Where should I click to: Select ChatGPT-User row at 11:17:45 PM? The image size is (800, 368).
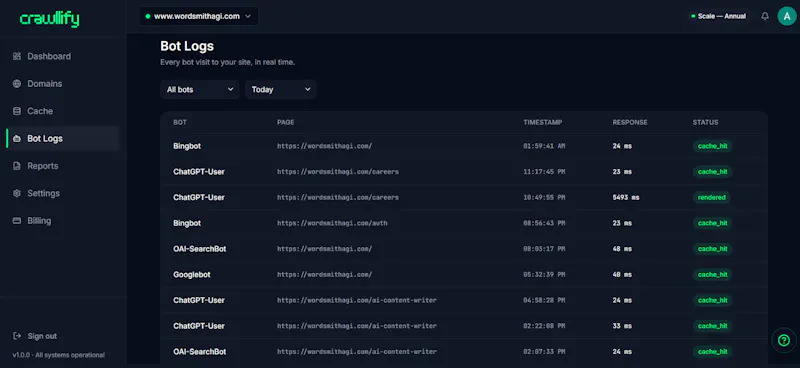[464, 172]
